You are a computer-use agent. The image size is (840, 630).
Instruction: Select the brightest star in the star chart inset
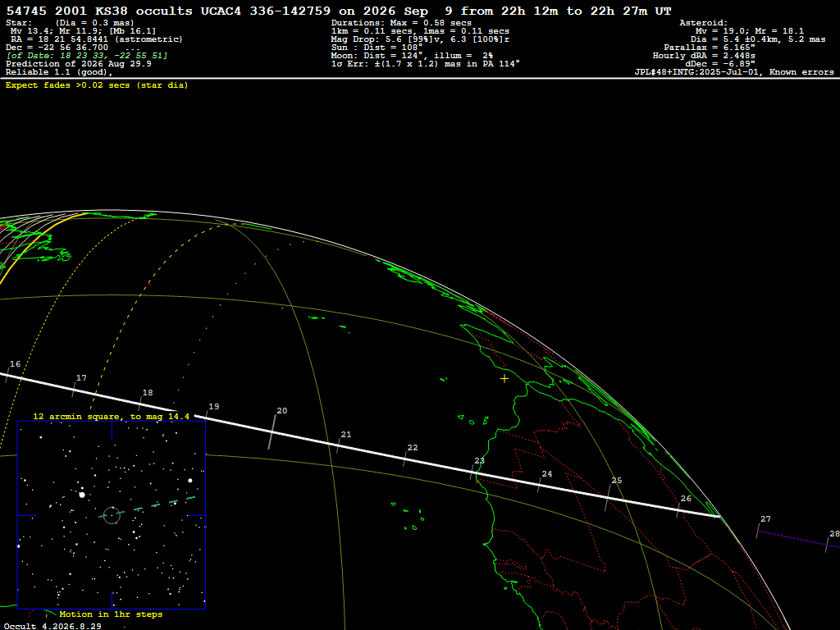coord(82,495)
